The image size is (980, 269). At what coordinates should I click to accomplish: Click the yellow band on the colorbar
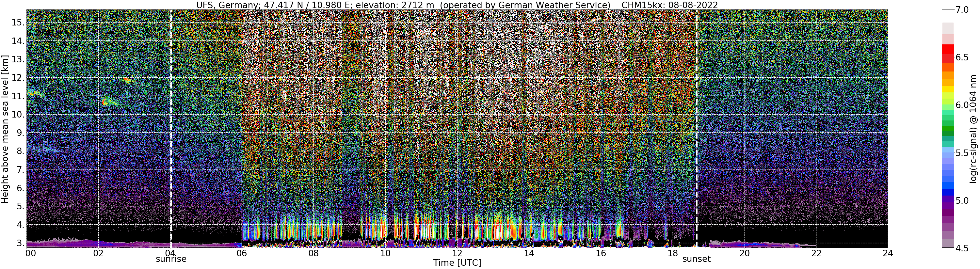tap(947, 90)
